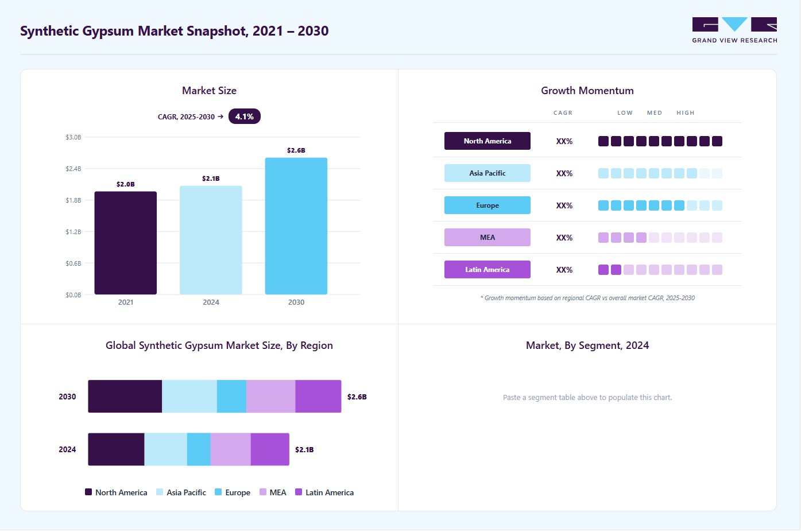Click Asia Pacific segment of 2030 stacked bar

point(189,397)
